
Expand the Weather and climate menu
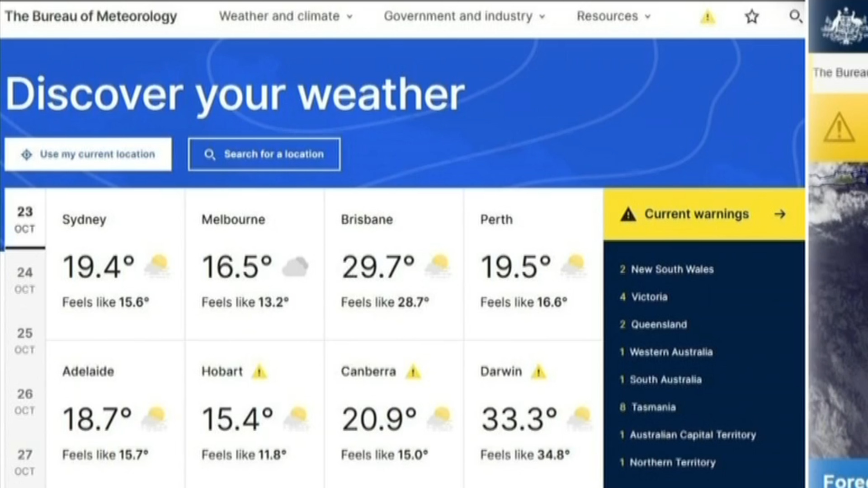click(x=279, y=16)
